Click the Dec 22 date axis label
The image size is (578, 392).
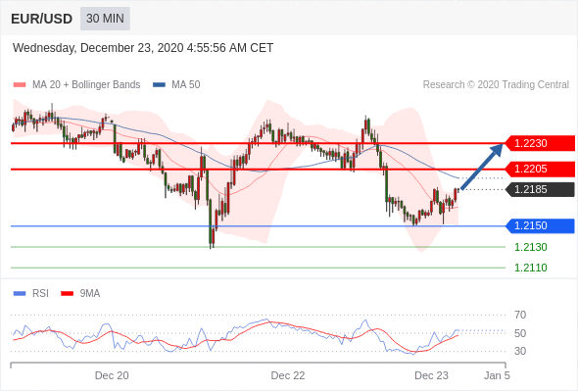tap(288, 375)
